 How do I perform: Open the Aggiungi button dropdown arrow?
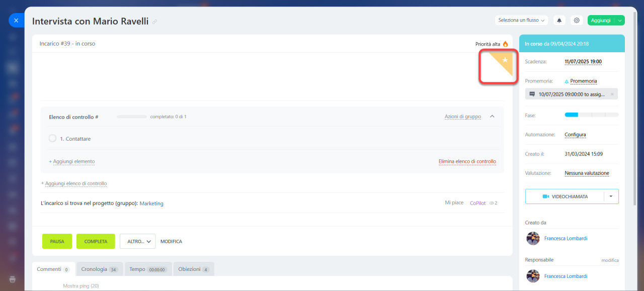pos(620,21)
